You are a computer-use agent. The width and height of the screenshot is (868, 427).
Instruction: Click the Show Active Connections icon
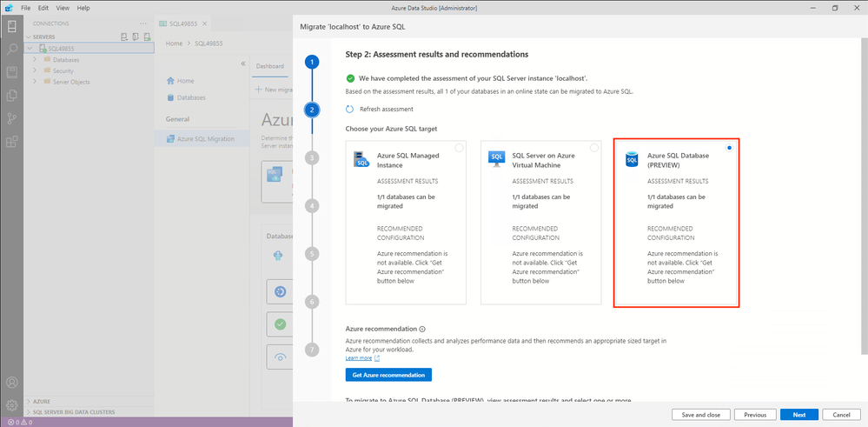[147, 37]
